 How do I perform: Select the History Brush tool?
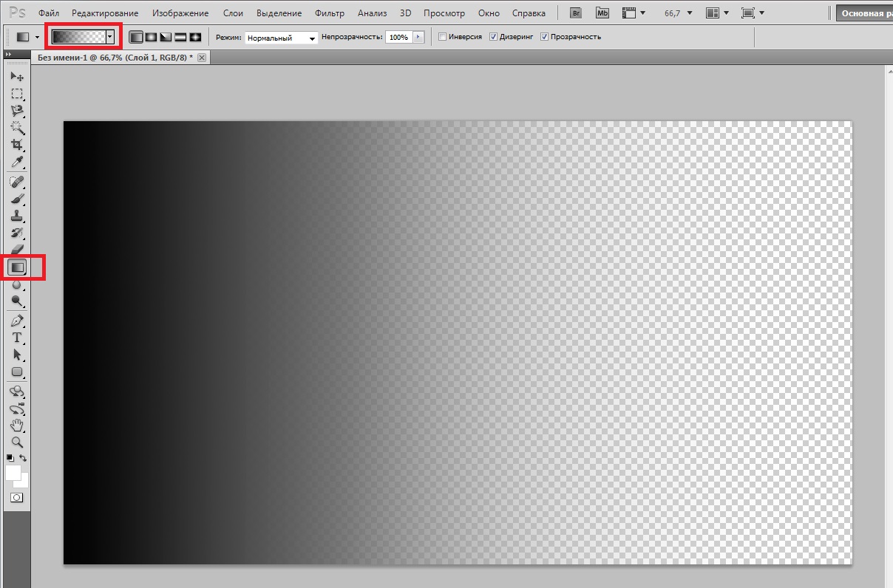coord(16,233)
